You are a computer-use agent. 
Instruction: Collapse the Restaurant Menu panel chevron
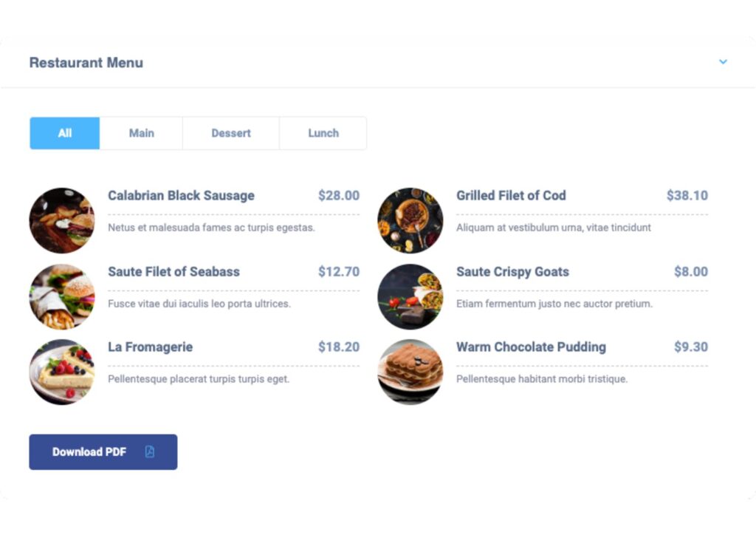click(x=723, y=62)
